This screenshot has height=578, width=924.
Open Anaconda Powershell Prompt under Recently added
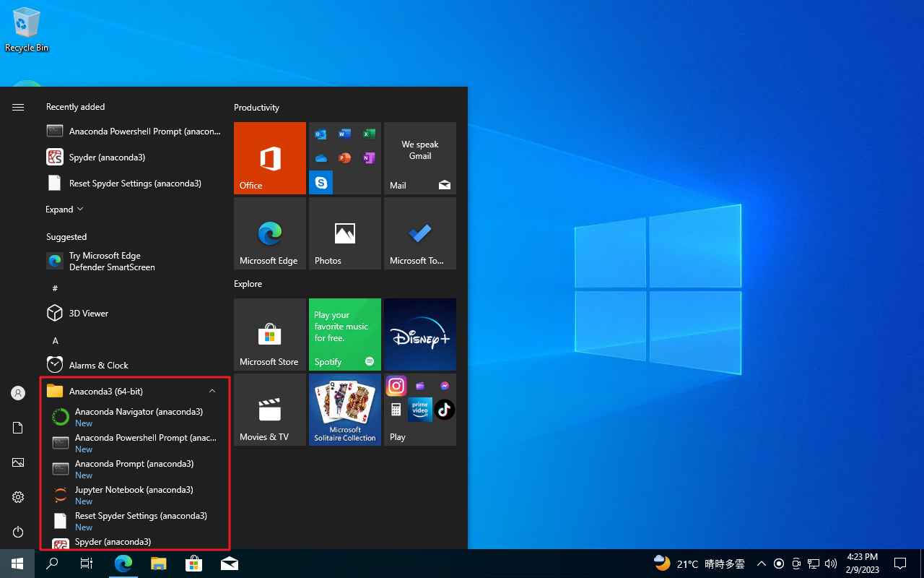pos(134,131)
